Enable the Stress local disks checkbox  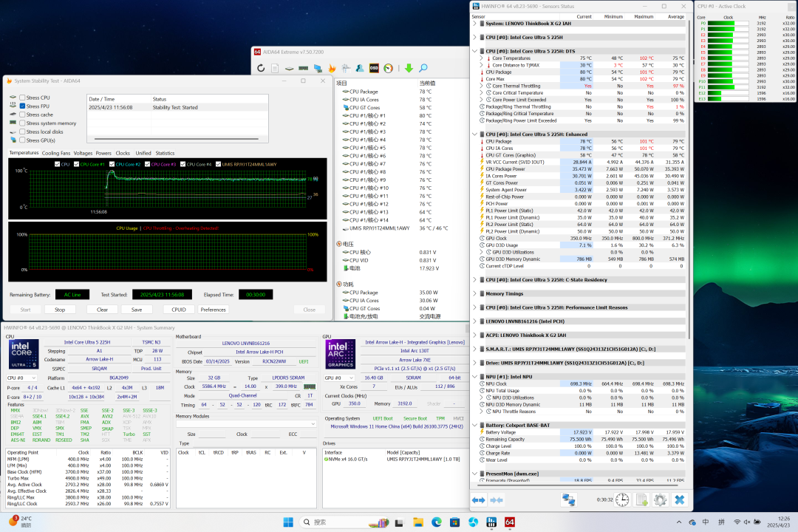point(22,132)
